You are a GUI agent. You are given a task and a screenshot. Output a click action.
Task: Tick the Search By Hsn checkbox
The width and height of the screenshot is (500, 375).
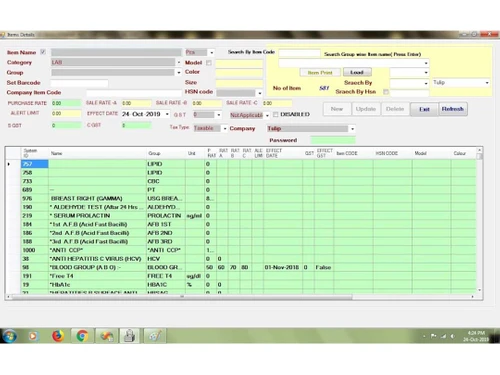tap(386, 92)
